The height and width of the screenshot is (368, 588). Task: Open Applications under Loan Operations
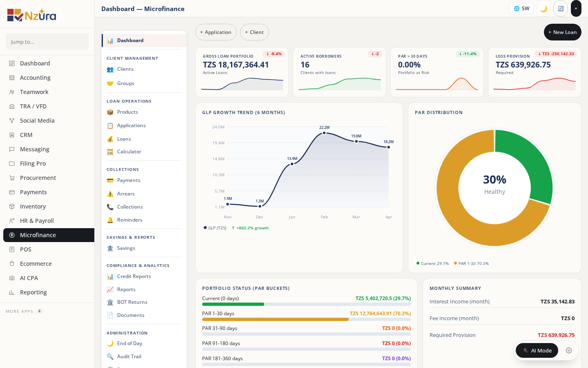pyautogui.click(x=144, y=126)
